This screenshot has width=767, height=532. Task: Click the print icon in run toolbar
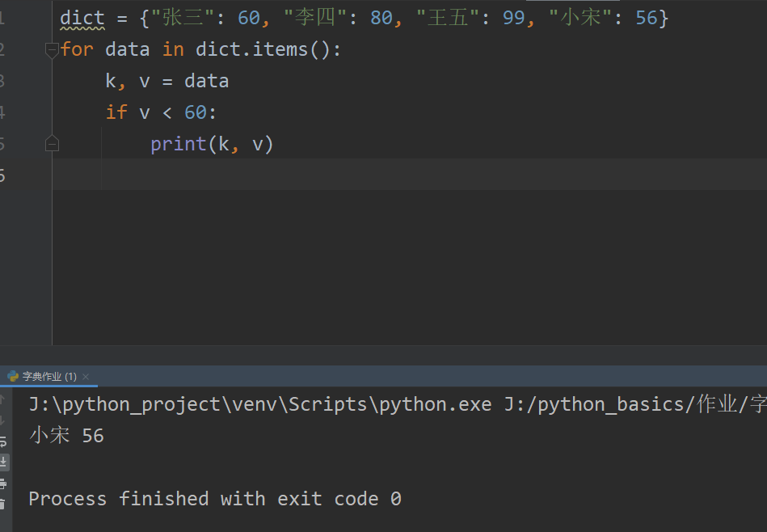pyautogui.click(x=2, y=483)
